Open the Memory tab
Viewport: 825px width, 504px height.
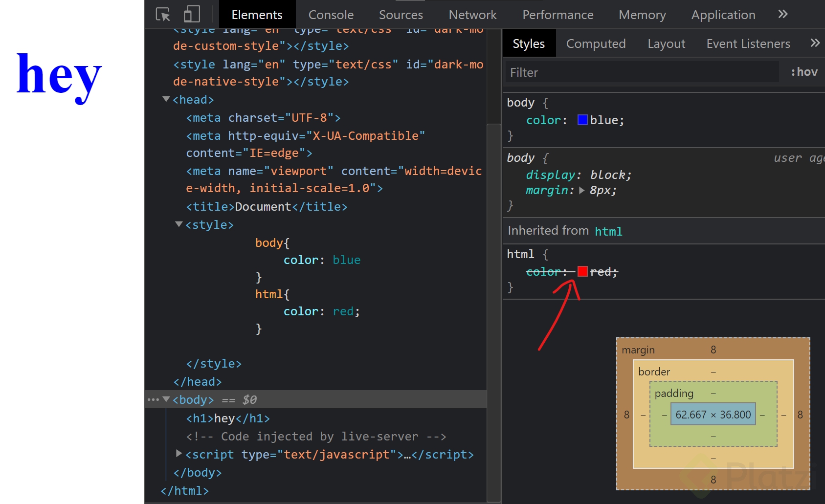[x=642, y=15]
